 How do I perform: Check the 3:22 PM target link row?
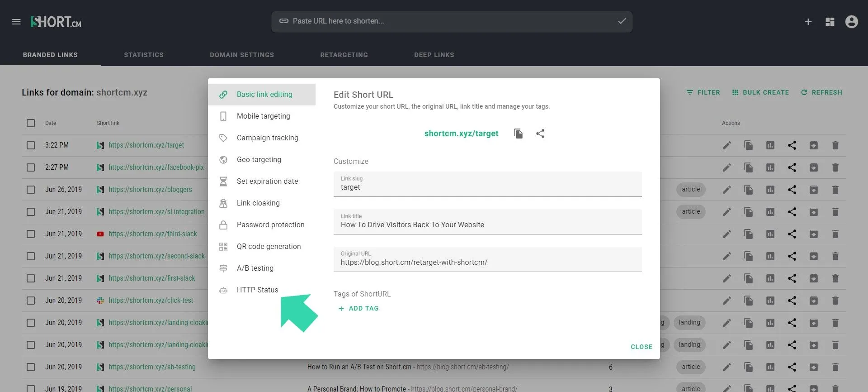pyautogui.click(x=31, y=145)
